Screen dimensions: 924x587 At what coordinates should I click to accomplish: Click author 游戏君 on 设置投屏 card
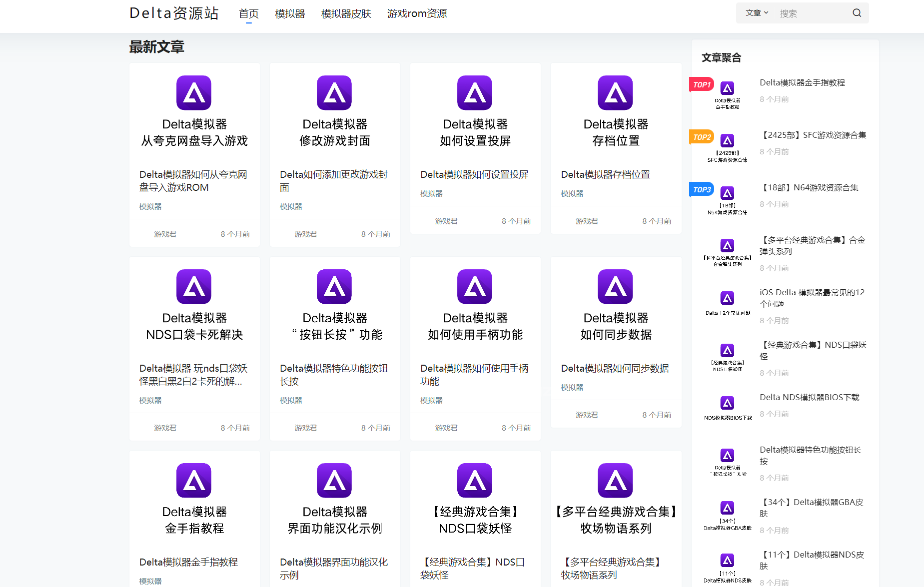tap(446, 221)
